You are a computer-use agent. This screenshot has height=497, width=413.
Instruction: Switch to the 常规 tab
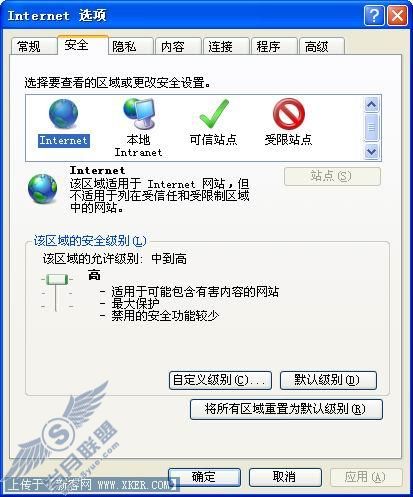pos(33,46)
